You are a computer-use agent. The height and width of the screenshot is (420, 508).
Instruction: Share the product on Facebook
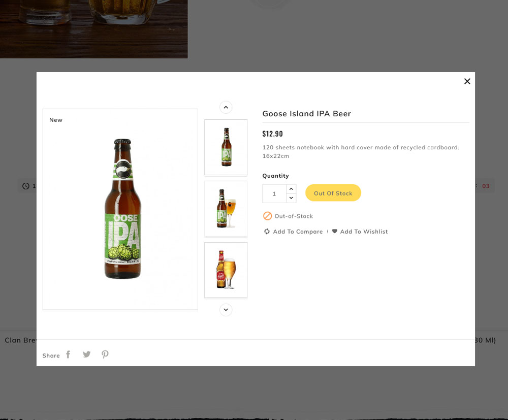[x=68, y=354]
